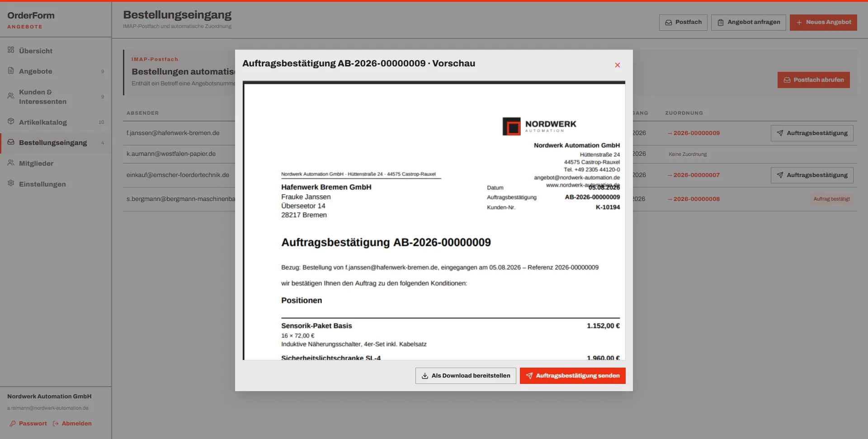Click Sensorik-Paket Basis position in preview
Image resolution: width=868 pixels, height=439 pixels.
(316, 326)
